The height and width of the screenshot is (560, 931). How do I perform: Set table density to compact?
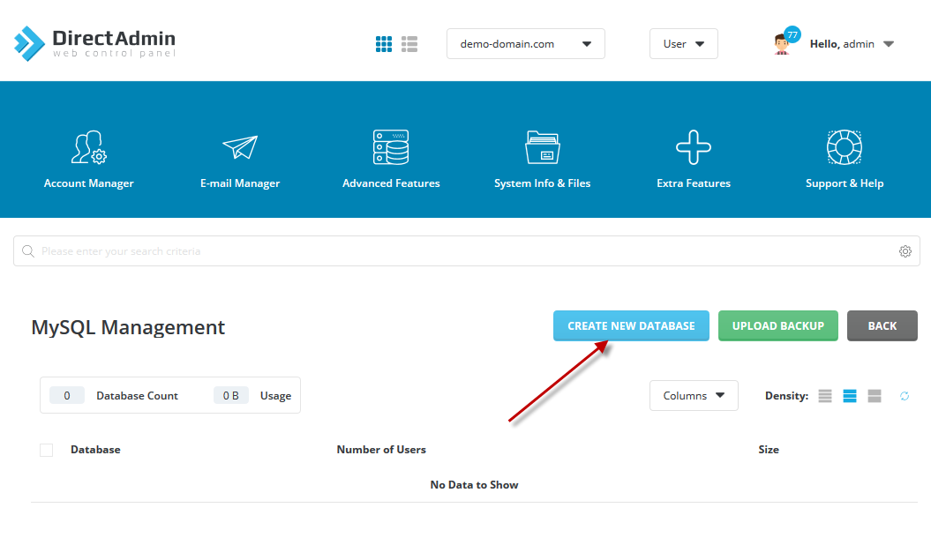pyautogui.click(x=825, y=396)
